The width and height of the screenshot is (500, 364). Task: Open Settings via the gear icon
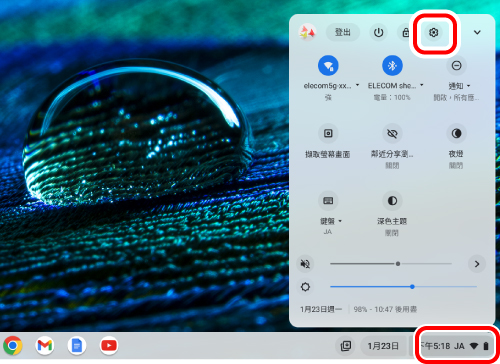point(433,33)
